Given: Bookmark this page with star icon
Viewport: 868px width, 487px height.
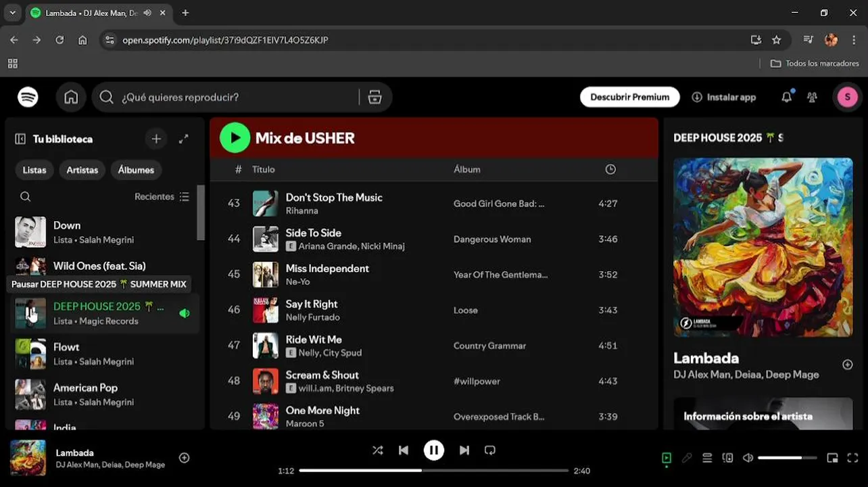Looking at the screenshot, I should (x=776, y=40).
